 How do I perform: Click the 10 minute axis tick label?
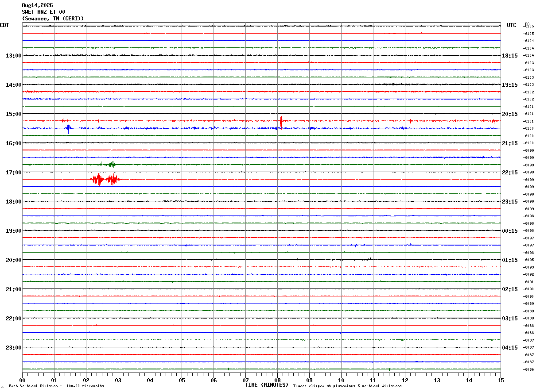pyautogui.click(x=341, y=380)
